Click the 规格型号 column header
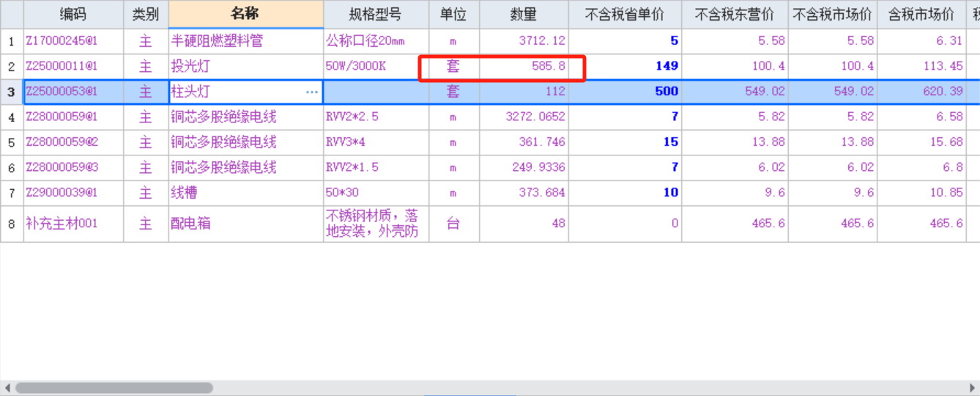Screen dimensions: 980x396 pos(376,15)
